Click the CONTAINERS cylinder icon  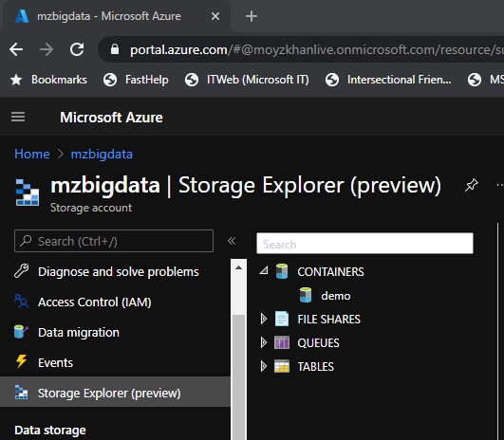282,271
